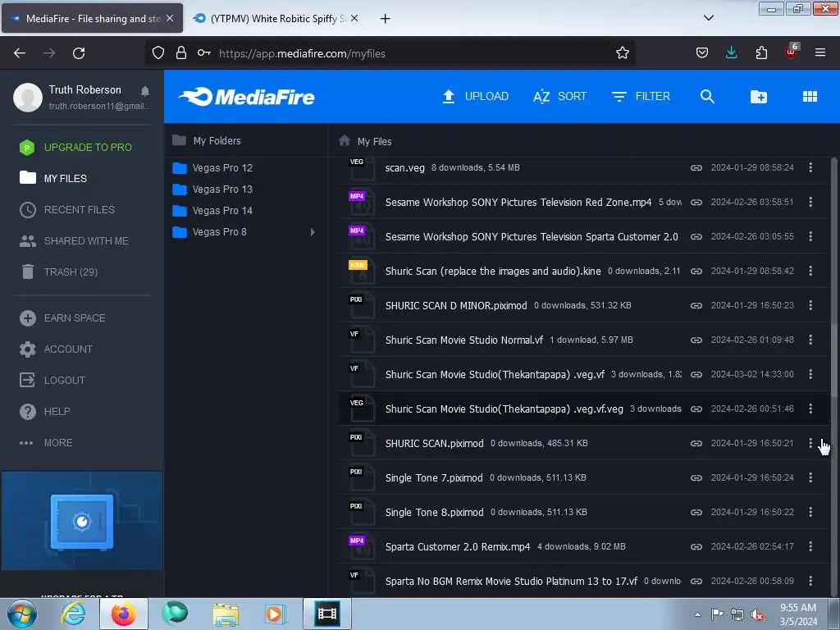Select MY FILES in sidebar
The height and width of the screenshot is (630, 840).
click(x=53, y=178)
